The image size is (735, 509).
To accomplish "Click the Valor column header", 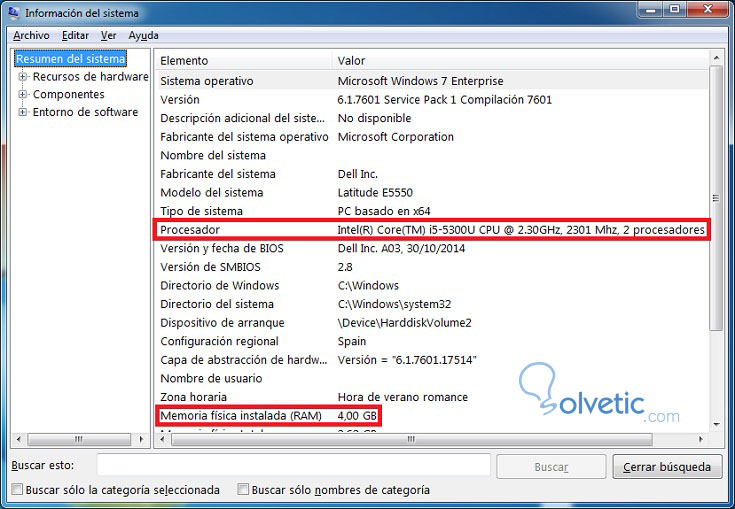I will click(x=520, y=60).
